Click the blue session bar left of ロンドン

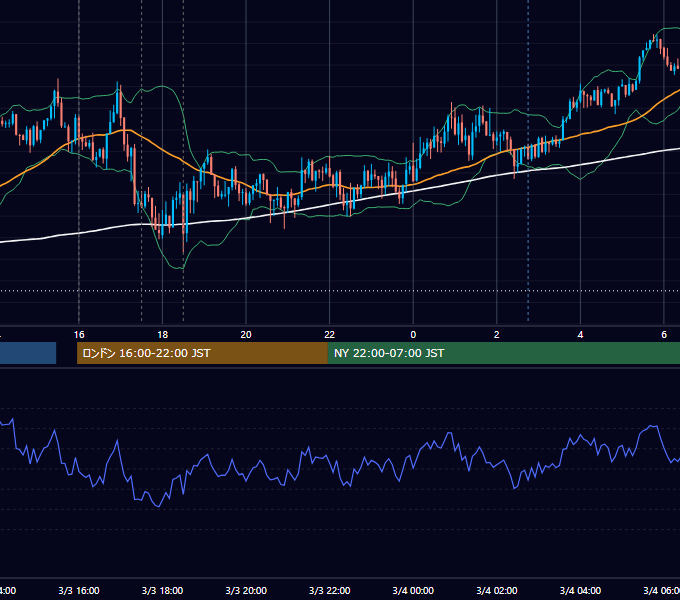(28, 353)
